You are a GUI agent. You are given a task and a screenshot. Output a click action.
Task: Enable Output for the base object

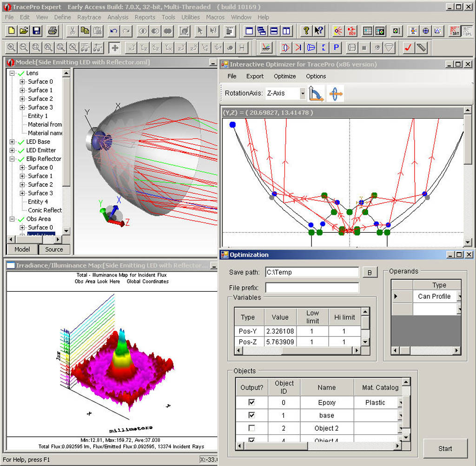tap(251, 415)
